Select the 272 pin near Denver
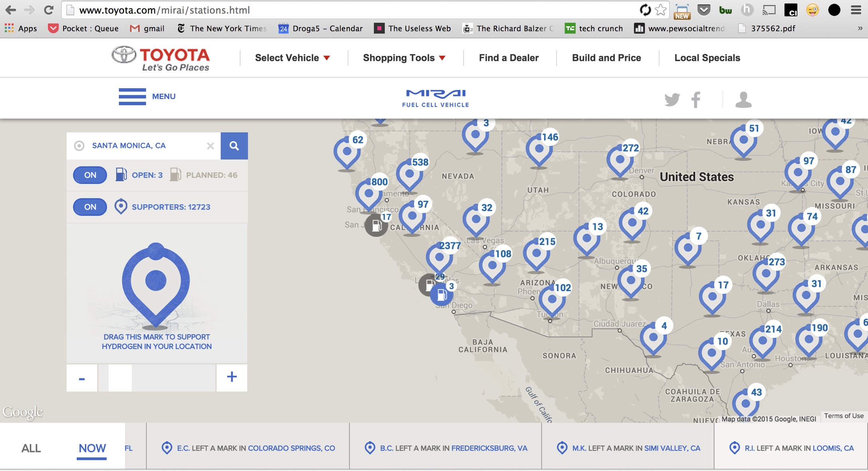The height and width of the screenshot is (471, 868). click(620, 160)
